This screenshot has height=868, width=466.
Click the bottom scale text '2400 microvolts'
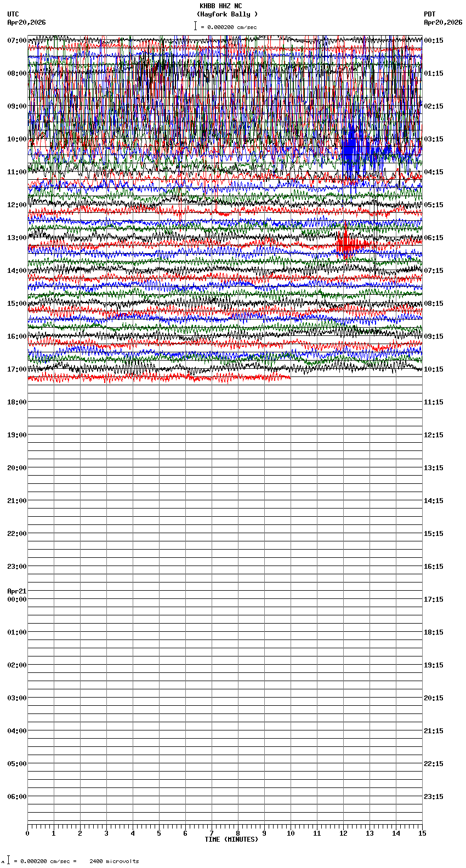coord(114,861)
